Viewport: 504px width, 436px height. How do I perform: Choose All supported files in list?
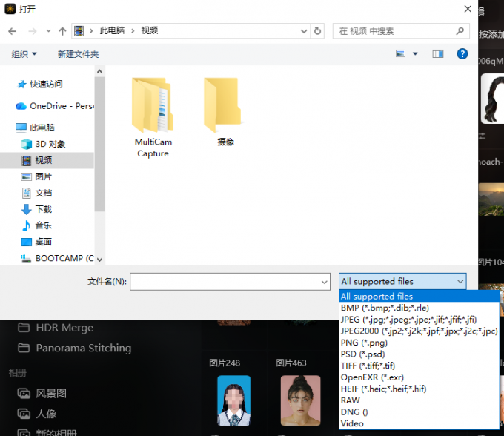point(420,296)
